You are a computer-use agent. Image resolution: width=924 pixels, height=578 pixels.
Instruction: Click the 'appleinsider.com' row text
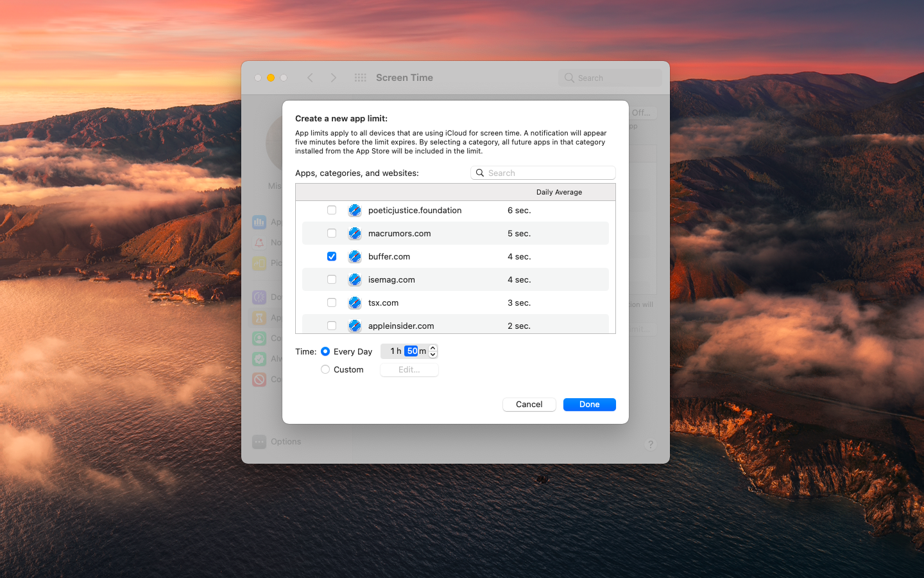[x=401, y=326]
